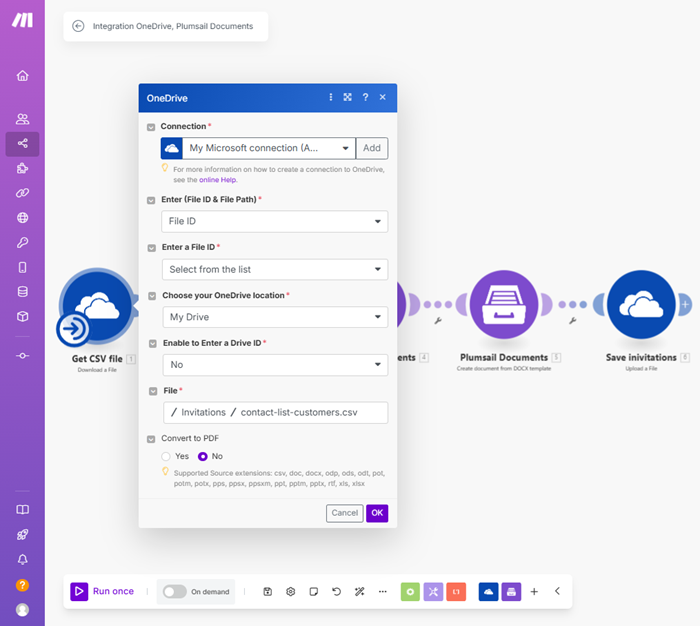Click Add connection button
The height and width of the screenshot is (626, 700).
372,148
